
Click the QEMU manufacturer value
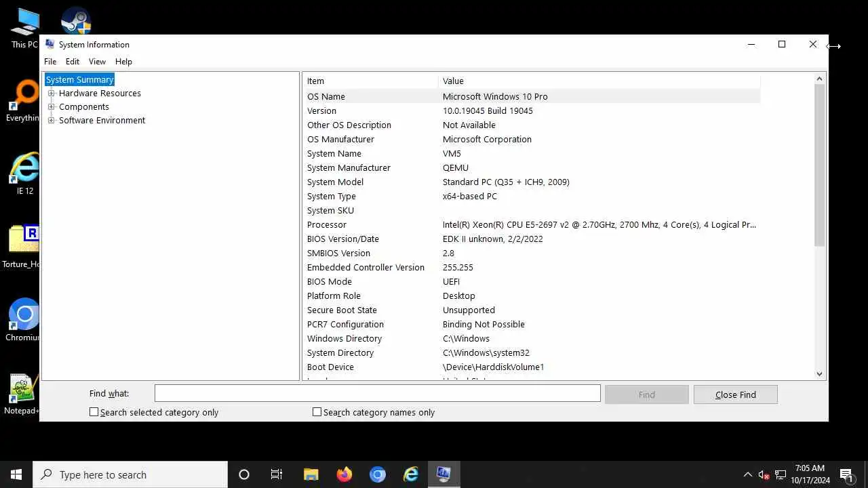pyautogui.click(x=456, y=167)
